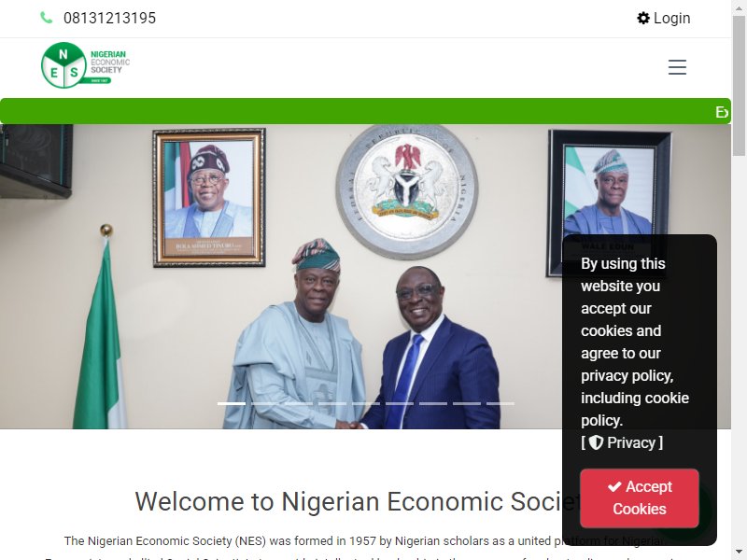The height and width of the screenshot is (560, 747).
Task: Switch to the third carousel slide indicator
Action: point(299,403)
